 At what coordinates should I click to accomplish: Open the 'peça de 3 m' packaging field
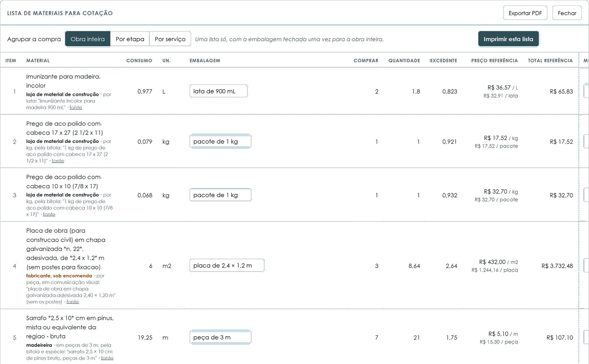(220, 337)
